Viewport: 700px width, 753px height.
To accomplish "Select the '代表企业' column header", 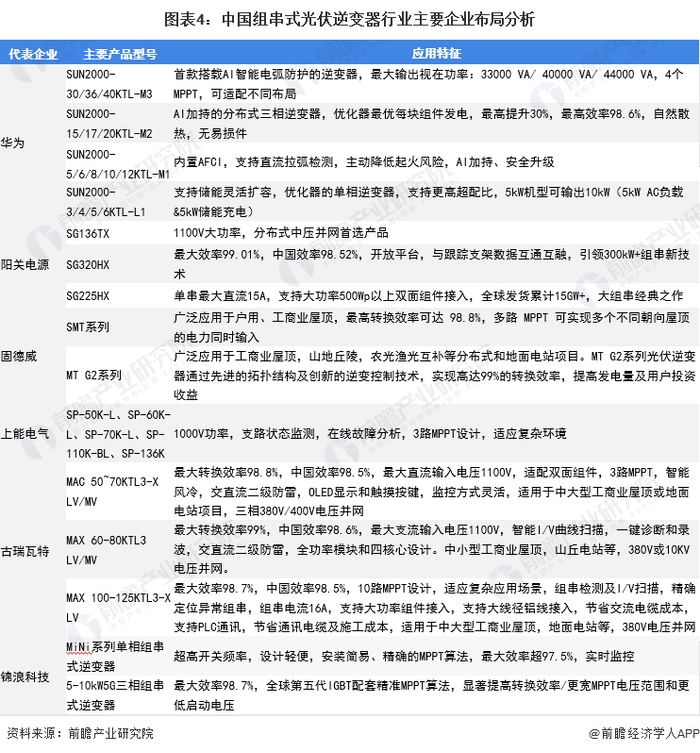I will 33,54.
